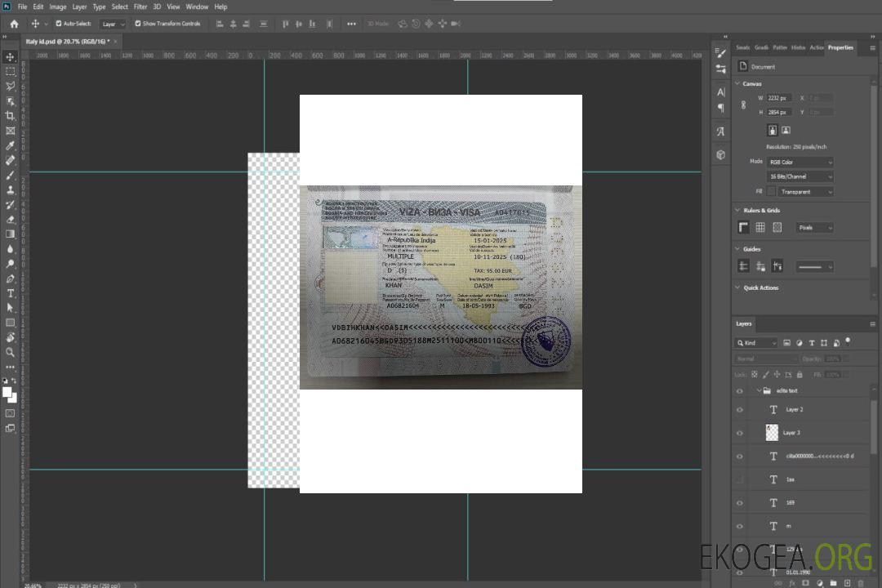Screen dimensions: 882x588
Task: Collapse the 'adite text' layer group
Action: click(x=759, y=390)
